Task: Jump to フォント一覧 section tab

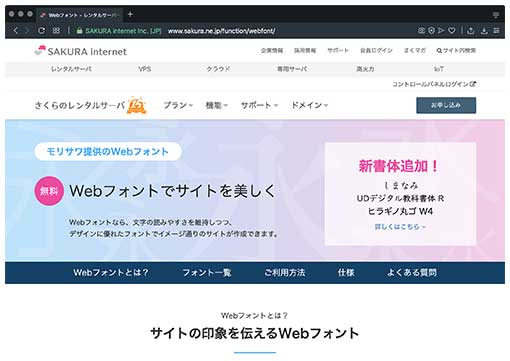Action: coord(207,272)
